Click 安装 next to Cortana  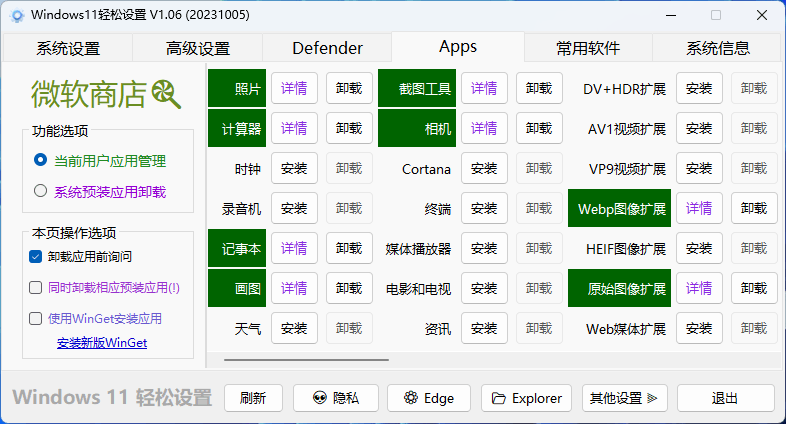point(484,169)
